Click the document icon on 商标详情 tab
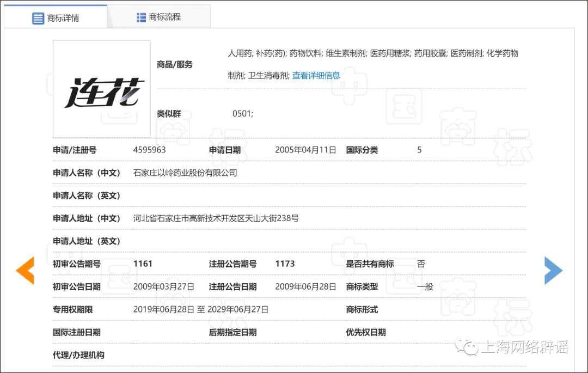Image resolution: width=588 pixels, height=373 pixels. [38, 18]
